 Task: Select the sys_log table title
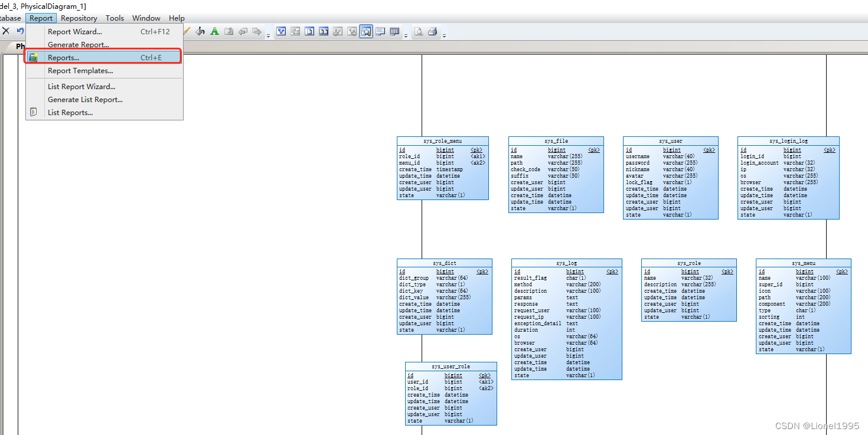click(566, 263)
